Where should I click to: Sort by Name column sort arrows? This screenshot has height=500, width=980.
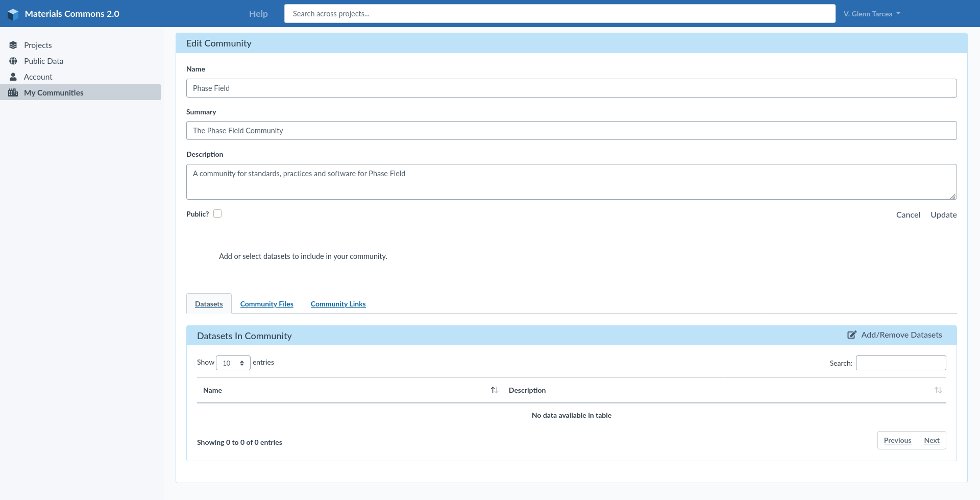494,390
